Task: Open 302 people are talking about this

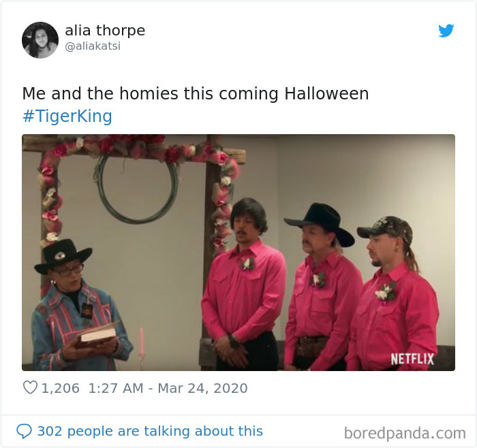Action: [x=150, y=431]
